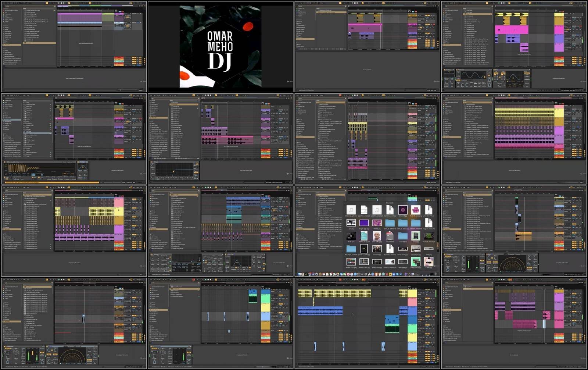
Task: Open the first music-note audio file in Downloads
Action: click(x=351, y=210)
